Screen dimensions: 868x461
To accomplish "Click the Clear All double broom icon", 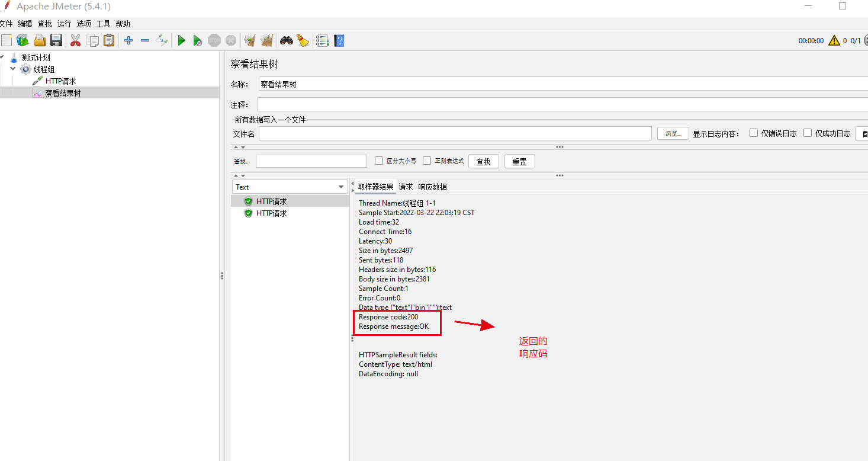I will [267, 40].
